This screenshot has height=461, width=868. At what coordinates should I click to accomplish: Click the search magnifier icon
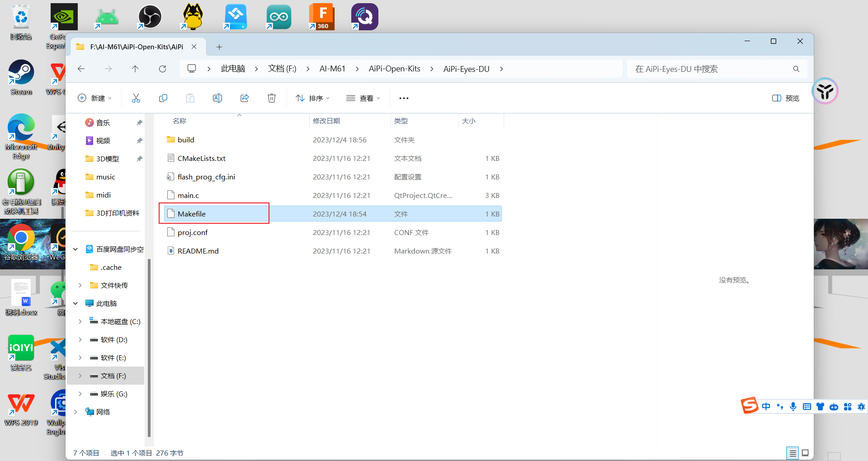[x=796, y=69]
